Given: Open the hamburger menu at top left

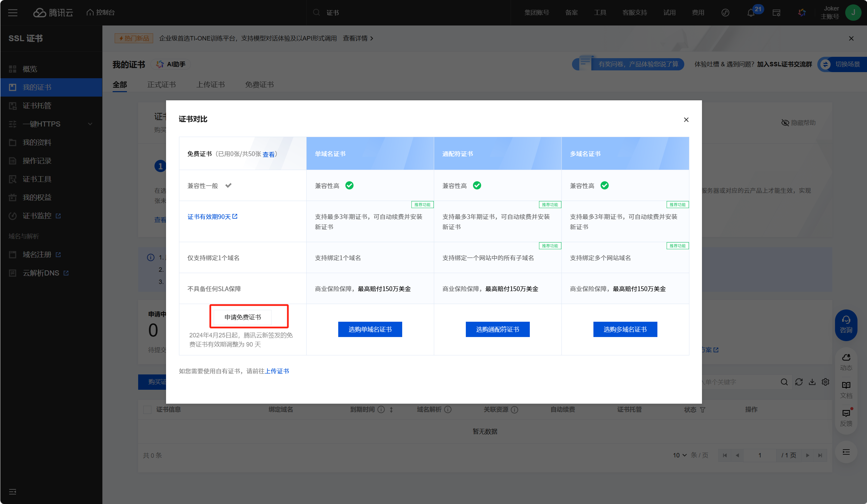Looking at the screenshot, I should point(13,13).
